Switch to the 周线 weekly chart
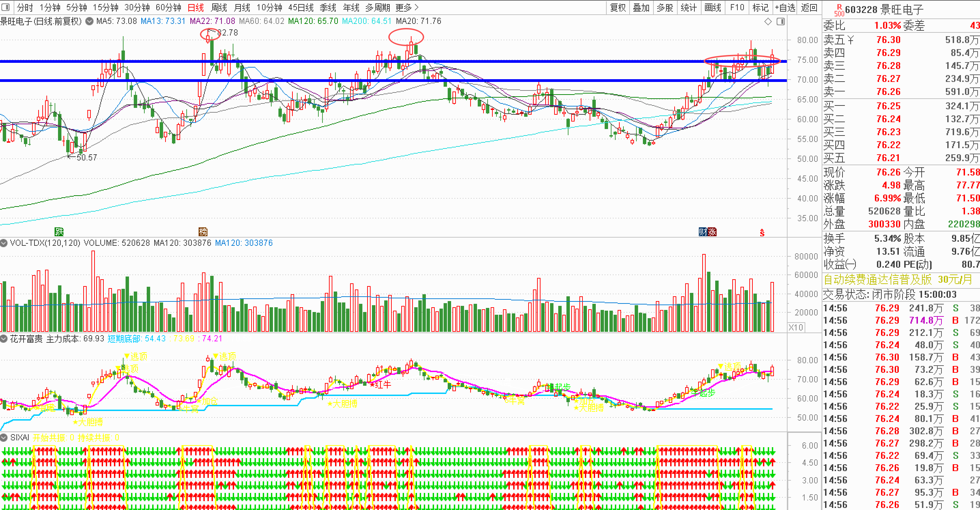Viewport: 980px width, 510px height. coord(219,8)
